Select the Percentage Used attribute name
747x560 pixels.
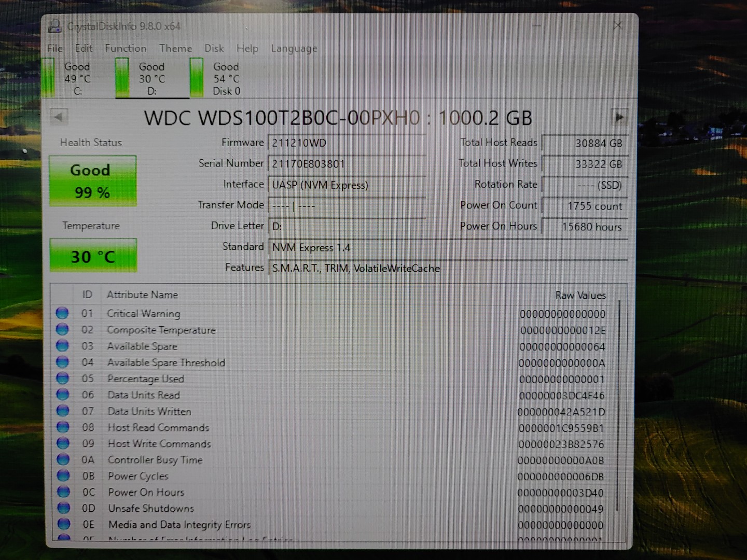(146, 379)
